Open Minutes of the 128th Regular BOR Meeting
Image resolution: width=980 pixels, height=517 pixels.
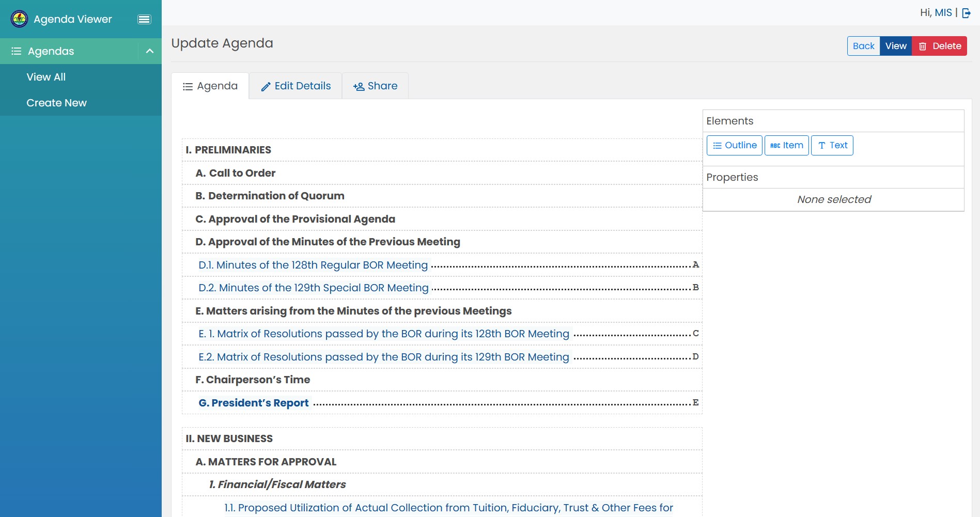(313, 265)
